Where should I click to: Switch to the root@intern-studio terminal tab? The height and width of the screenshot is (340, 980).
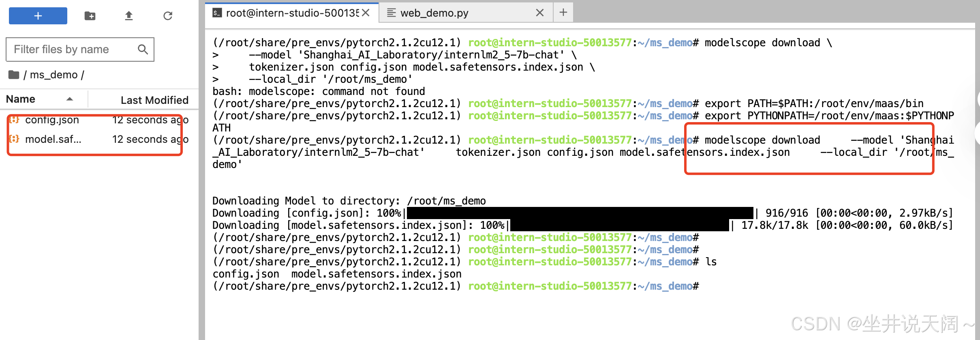[x=292, y=13]
